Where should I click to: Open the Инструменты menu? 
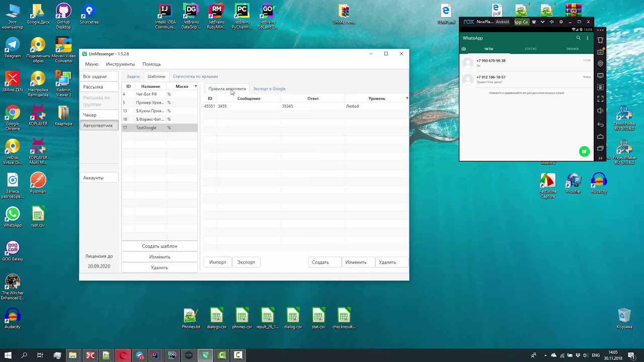tap(120, 64)
